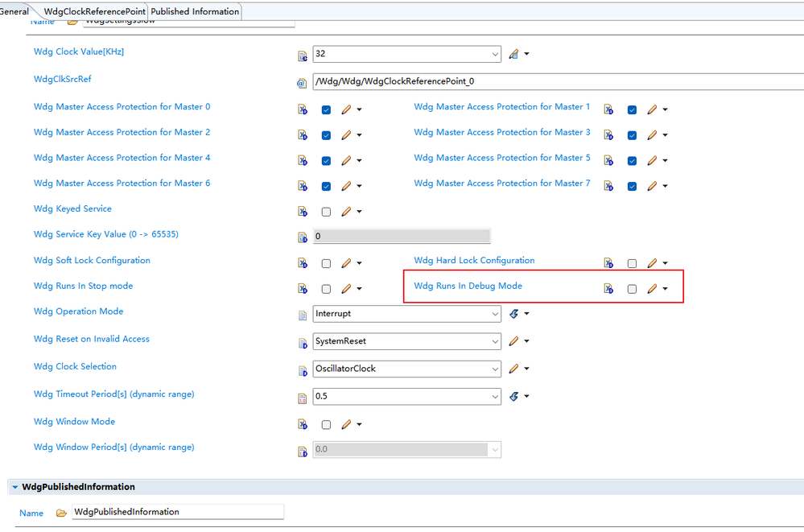Check Wdg Runs In Stop mode
The image size is (804, 532).
coord(326,290)
